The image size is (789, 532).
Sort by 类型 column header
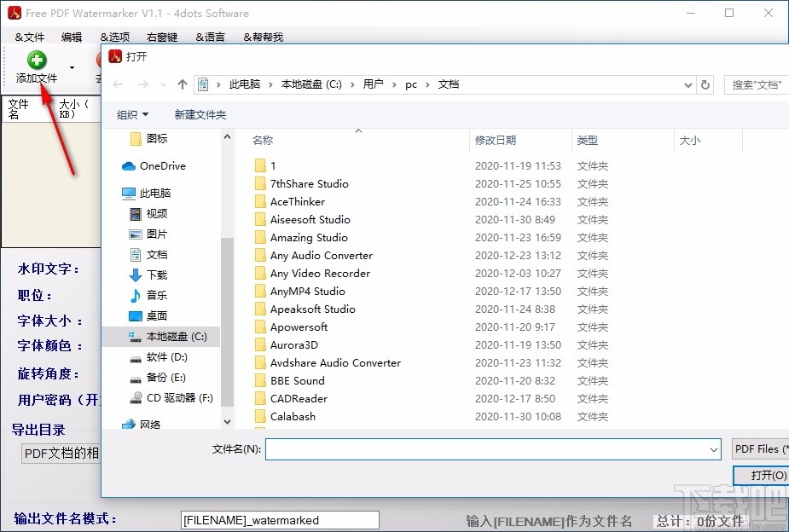pos(587,141)
